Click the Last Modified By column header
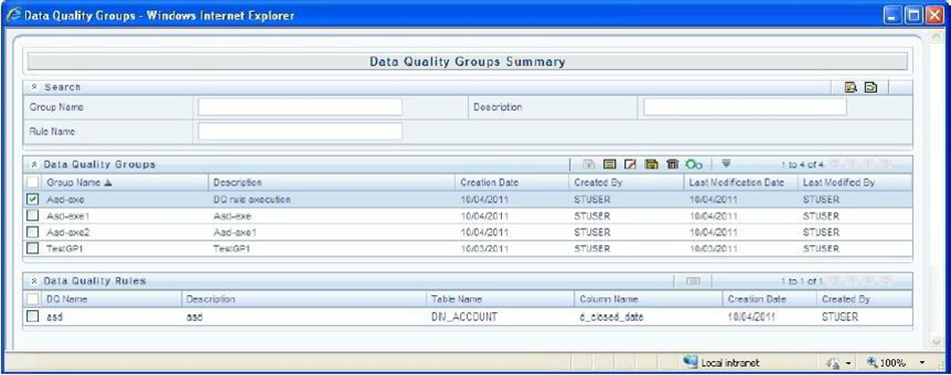The width and height of the screenshot is (951, 375). (x=839, y=182)
